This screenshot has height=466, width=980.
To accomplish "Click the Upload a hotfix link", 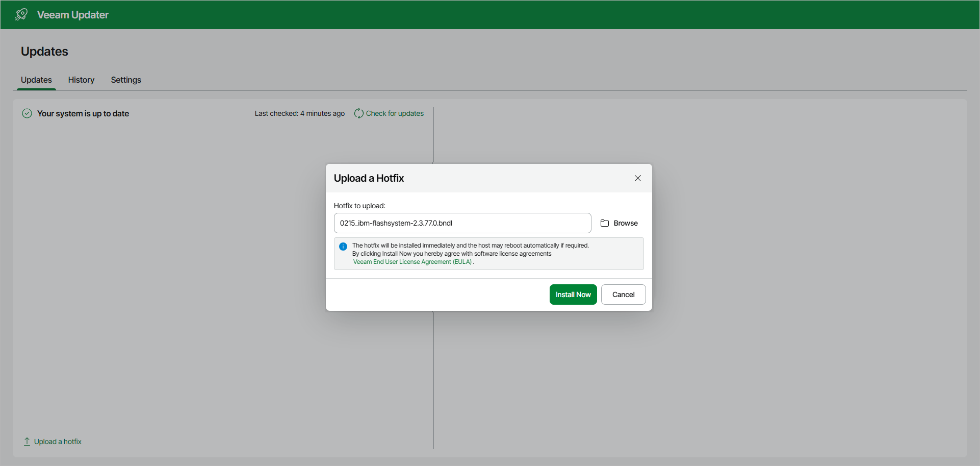I will (x=58, y=442).
